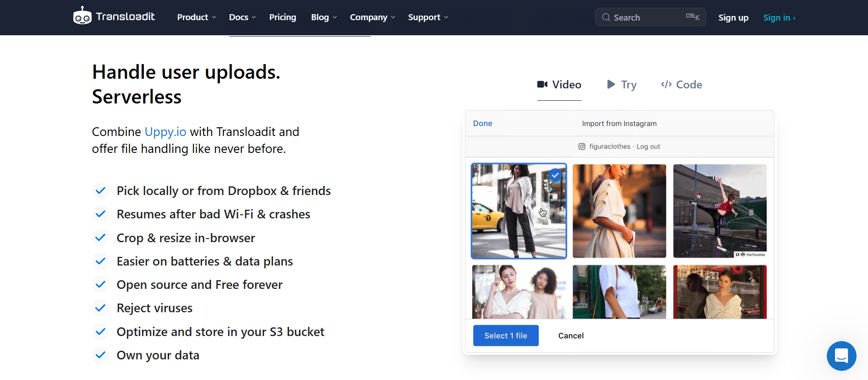Expand the Docs dropdown menu
This screenshot has width=868, height=380.
click(x=242, y=17)
